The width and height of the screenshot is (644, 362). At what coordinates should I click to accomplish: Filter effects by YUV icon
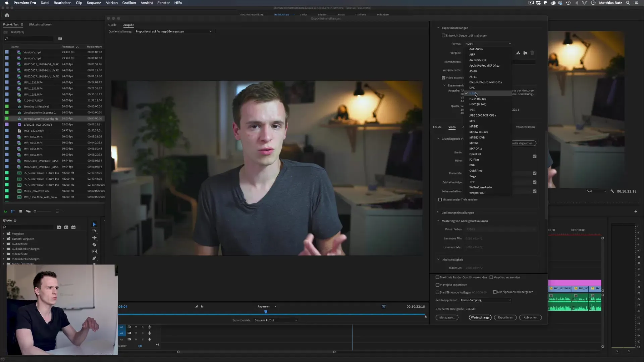click(x=73, y=227)
